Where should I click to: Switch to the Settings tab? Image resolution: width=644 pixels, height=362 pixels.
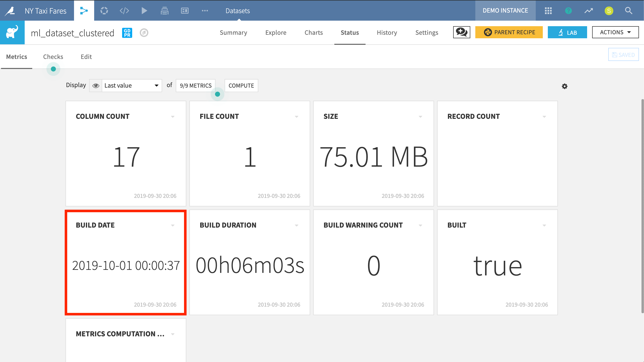[427, 32]
